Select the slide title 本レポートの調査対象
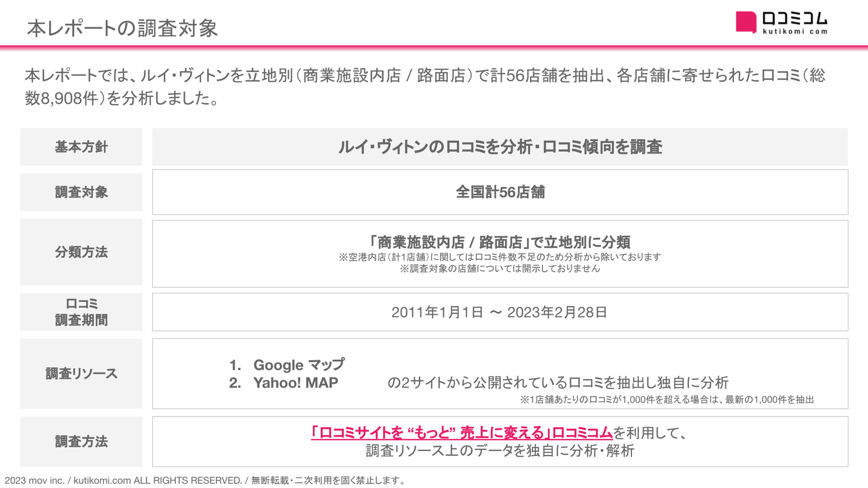Image resolution: width=868 pixels, height=488 pixels. coord(123,28)
